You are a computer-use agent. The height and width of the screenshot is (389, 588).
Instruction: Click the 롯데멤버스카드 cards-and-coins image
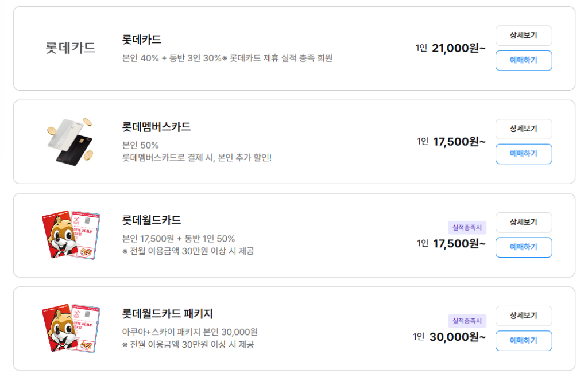click(71, 141)
